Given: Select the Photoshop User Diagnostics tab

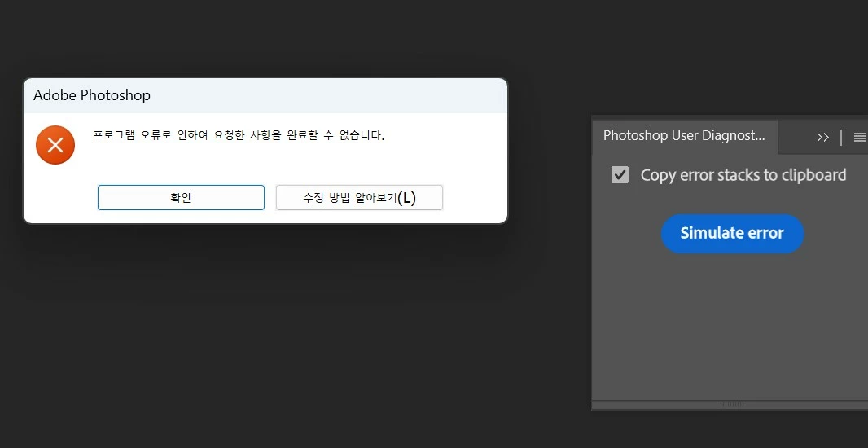Looking at the screenshot, I should pyautogui.click(x=684, y=136).
